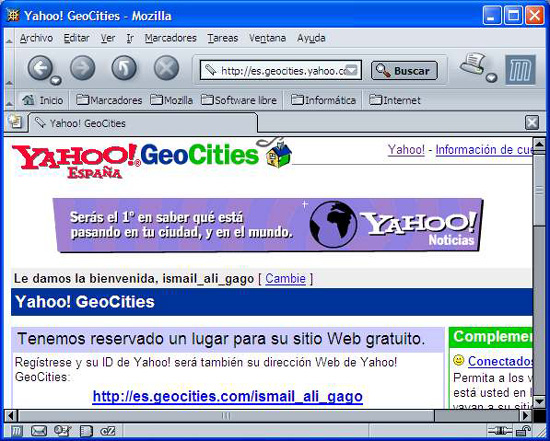
Task: Open the Marcadores menu in menu bar
Action: tap(170, 38)
